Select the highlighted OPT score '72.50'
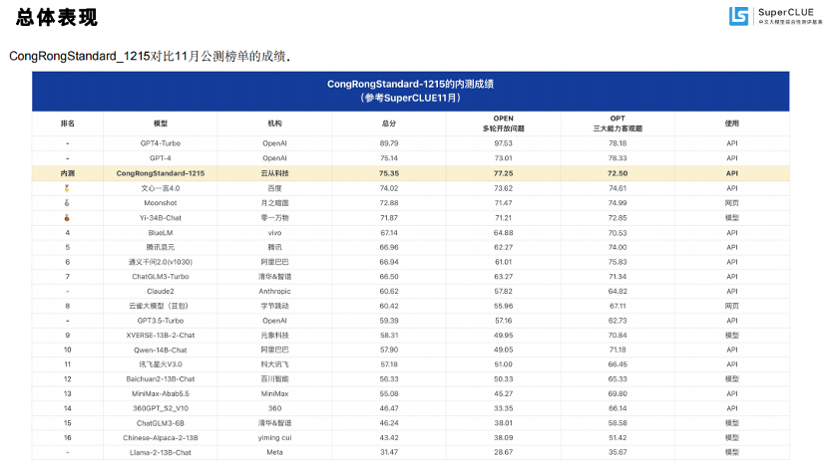The width and height of the screenshot is (828, 470). [x=617, y=173]
